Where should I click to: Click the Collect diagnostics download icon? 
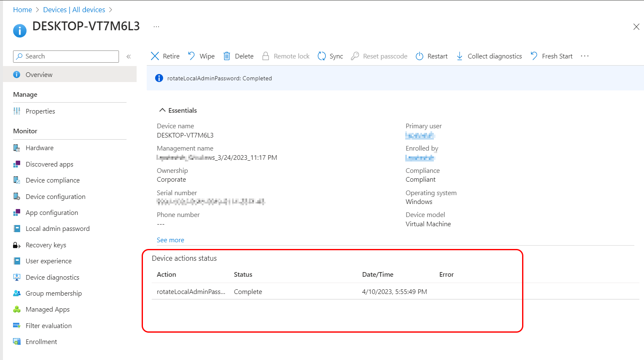tap(459, 56)
